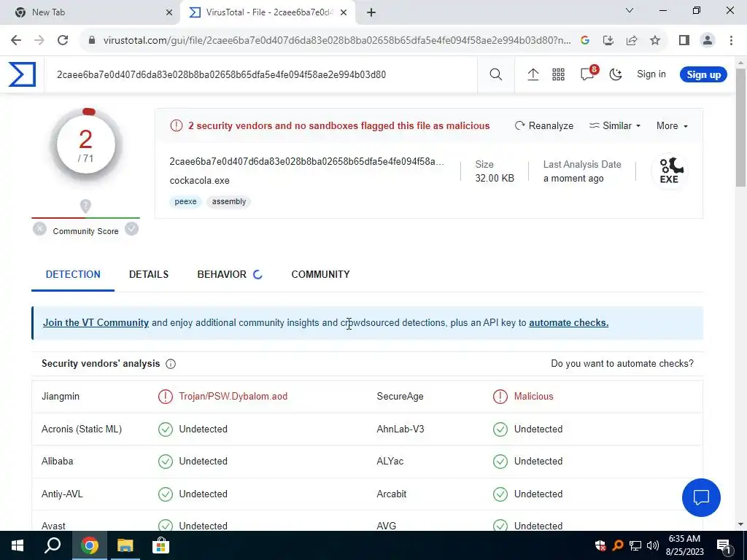Click the alert icon in malicious banner

[177, 125]
